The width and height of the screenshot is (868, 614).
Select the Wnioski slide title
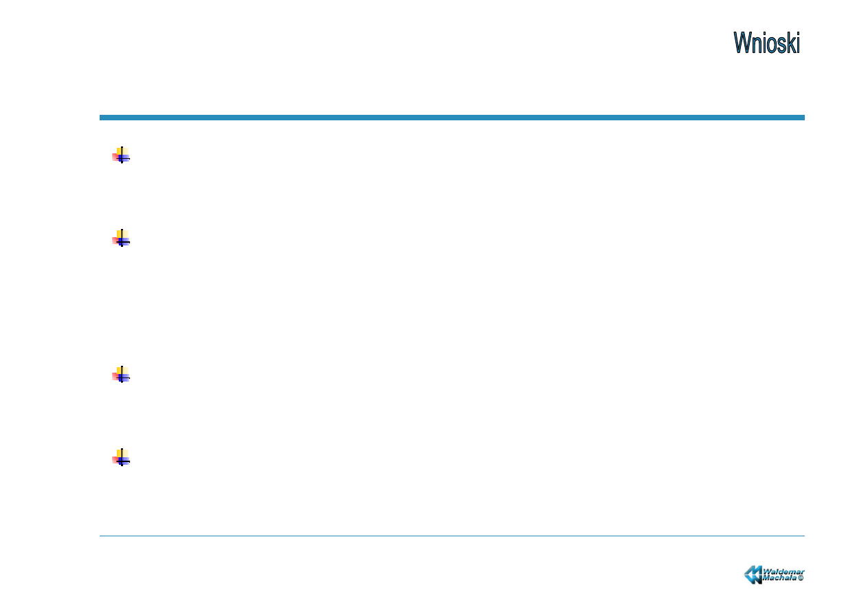pos(767,43)
